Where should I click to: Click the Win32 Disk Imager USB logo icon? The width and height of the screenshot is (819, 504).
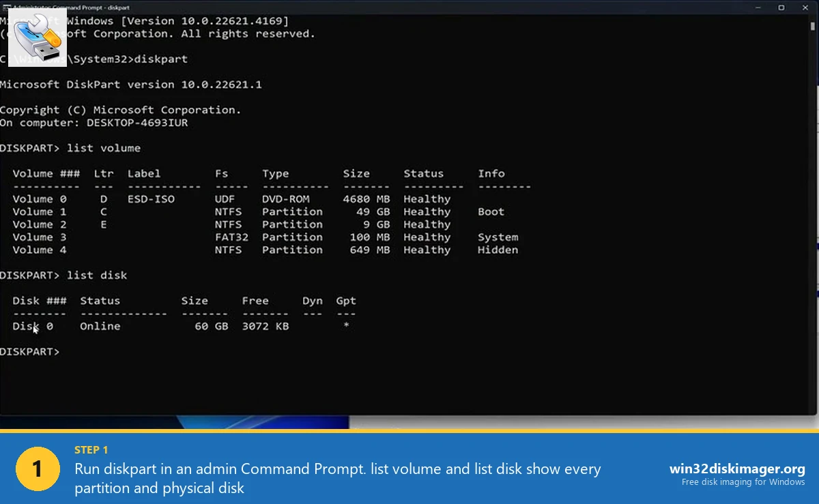38,37
